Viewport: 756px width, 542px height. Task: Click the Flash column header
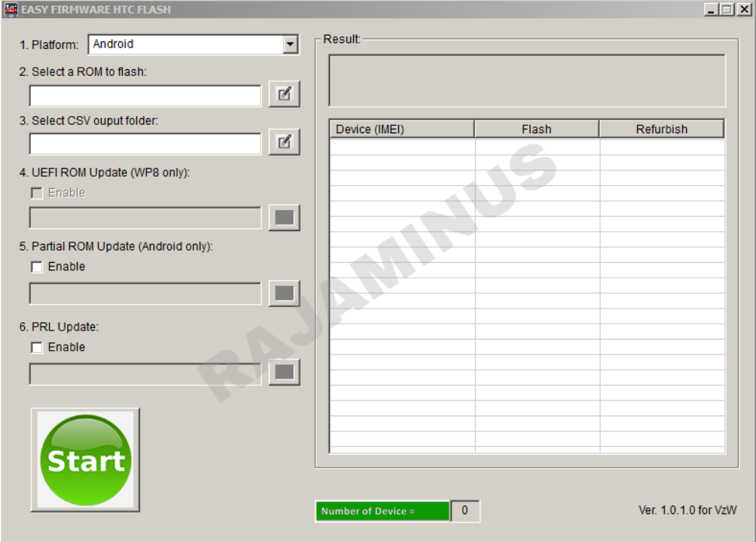tap(537, 129)
